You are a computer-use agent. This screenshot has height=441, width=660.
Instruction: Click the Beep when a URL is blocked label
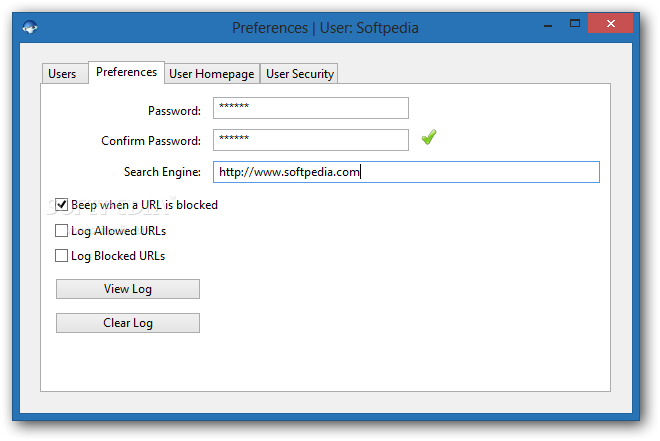pyautogui.click(x=144, y=205)
